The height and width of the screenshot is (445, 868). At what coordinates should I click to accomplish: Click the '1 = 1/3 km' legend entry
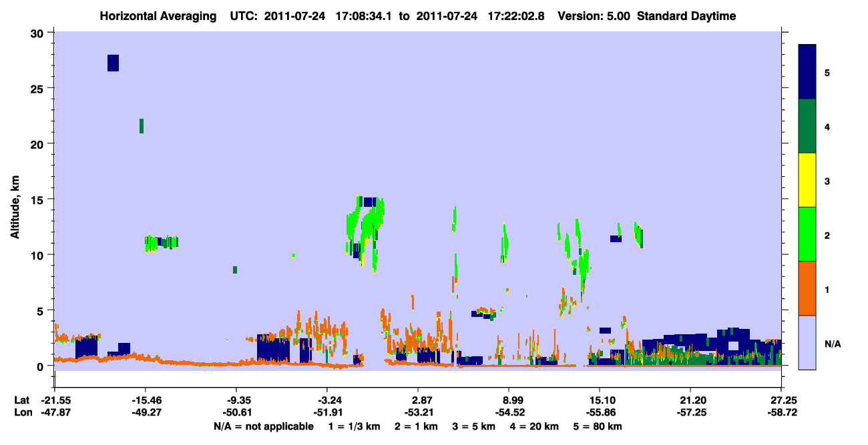354,426
